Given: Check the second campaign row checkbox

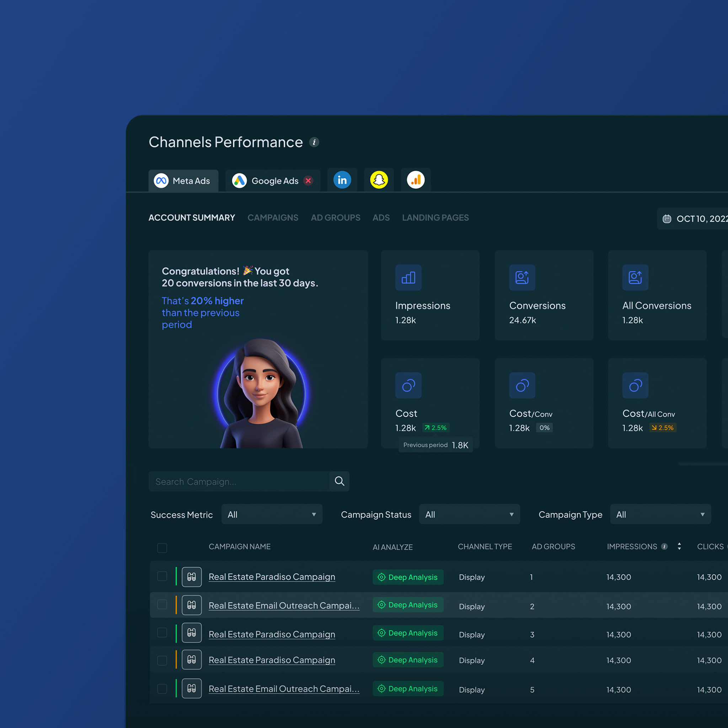Looking at the screenshot, I should pos(162,604).
